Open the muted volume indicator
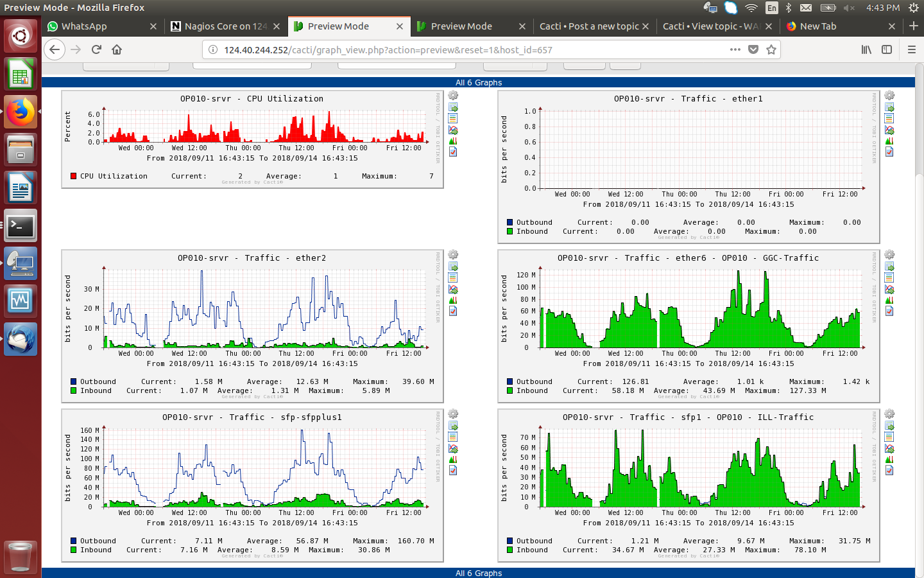Image resolution: width=924 pixels, height=578 pixels. coord(850,8)
